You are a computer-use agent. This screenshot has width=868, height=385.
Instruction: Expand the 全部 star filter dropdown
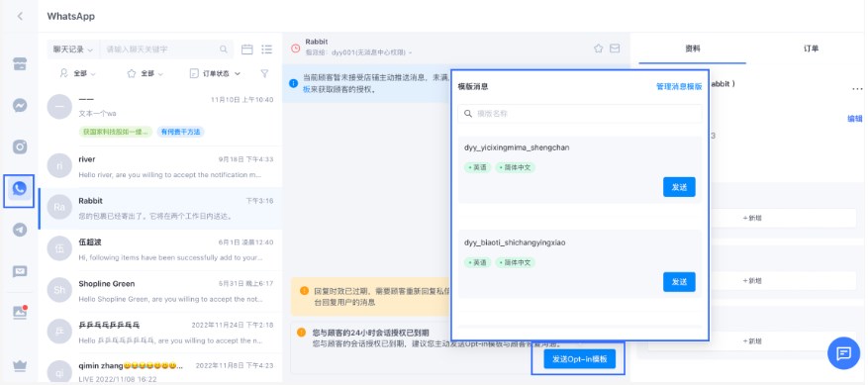pos(145,73)
